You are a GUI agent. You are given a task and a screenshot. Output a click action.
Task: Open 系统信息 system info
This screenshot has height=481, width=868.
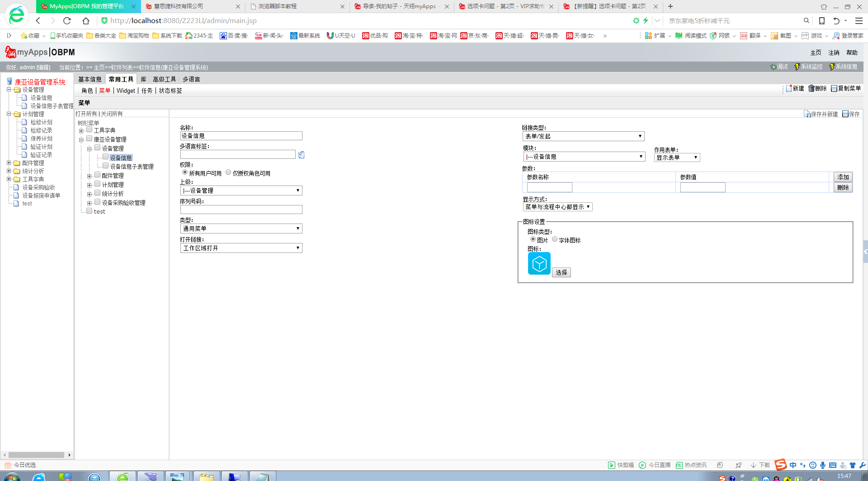tap(843, 67)
